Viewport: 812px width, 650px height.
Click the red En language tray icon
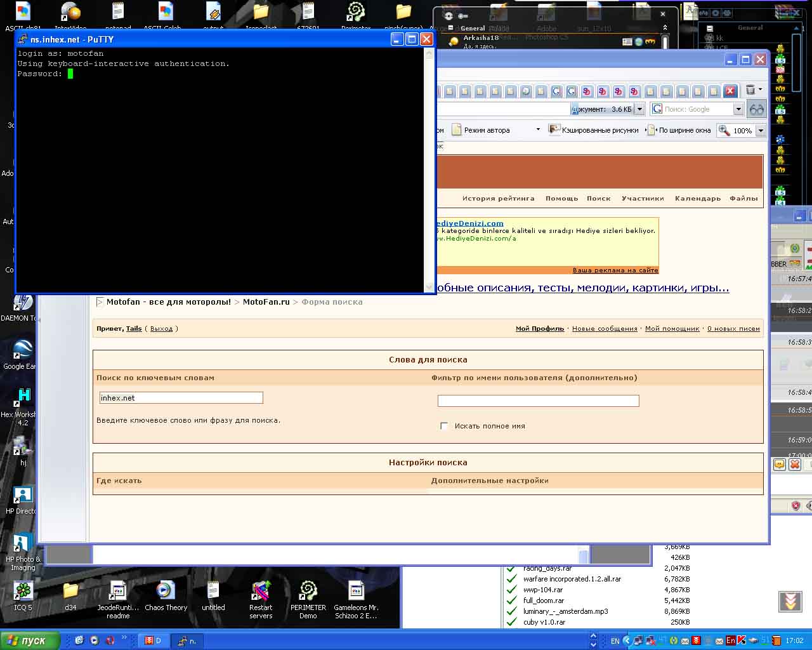[731, 640]
